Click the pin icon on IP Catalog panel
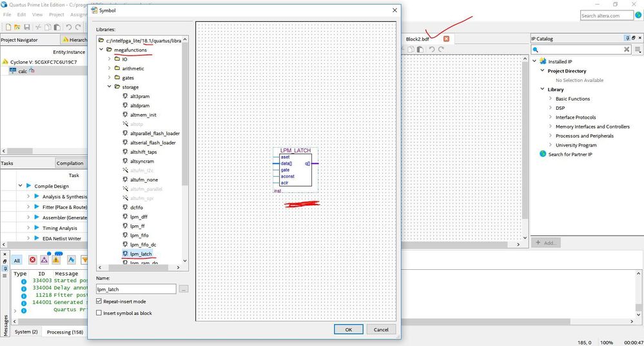644x346 pixels. click(627, 38)
